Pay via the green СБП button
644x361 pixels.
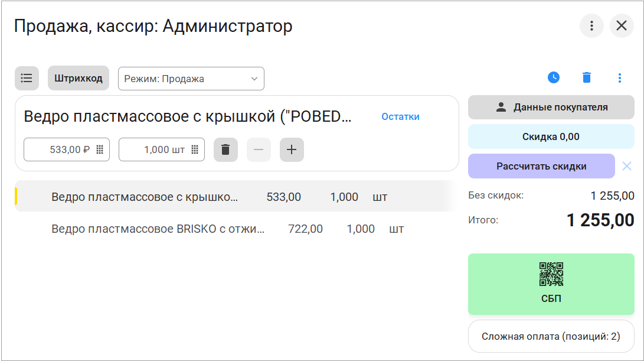[x=551, y=284]
